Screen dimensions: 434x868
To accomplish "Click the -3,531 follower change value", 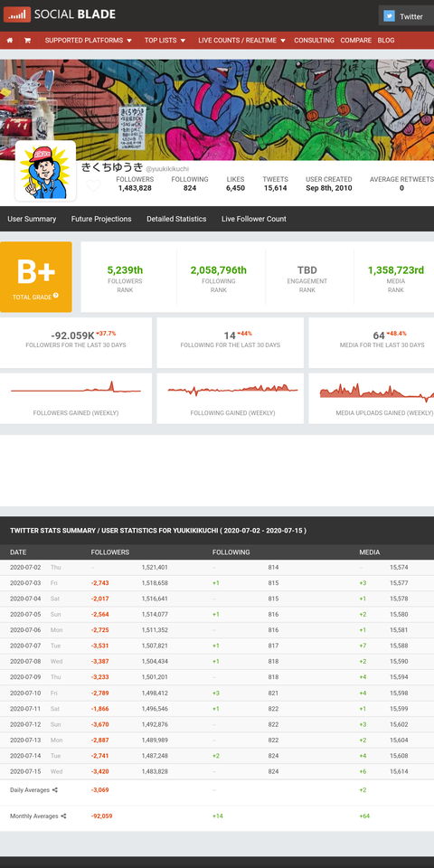I will point(100,646).
